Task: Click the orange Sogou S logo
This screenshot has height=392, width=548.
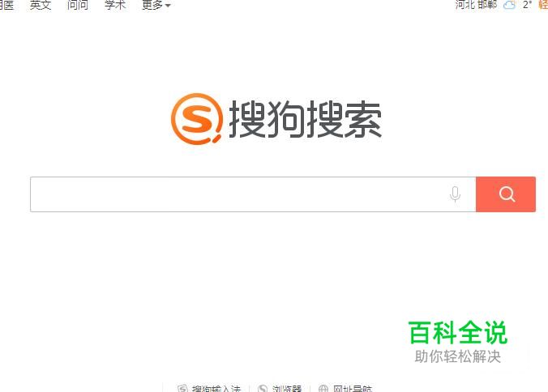Action: coord(197,119)
